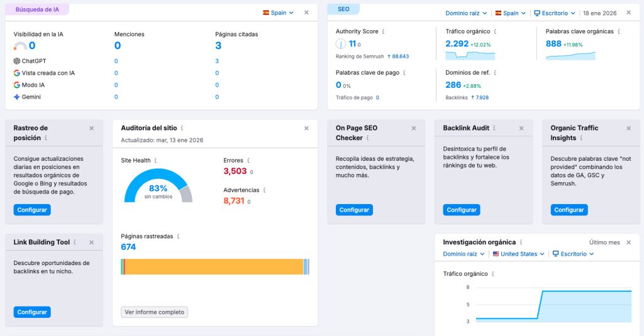Screen dimensions: 644x336
Task: Open Spain country dropdown in Búsqueda de IA
Action: click(x=278, y=13)
